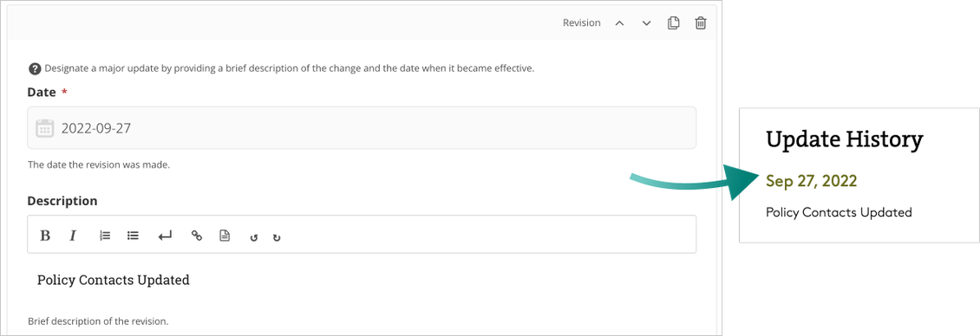Insert a line break

(165, 236)
